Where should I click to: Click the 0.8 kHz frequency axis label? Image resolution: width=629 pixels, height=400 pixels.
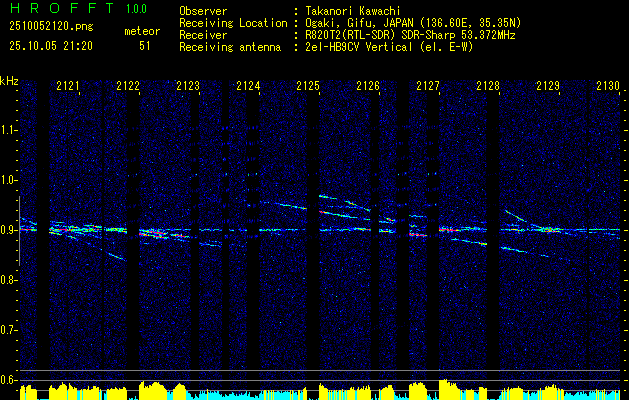pos(10,280)
